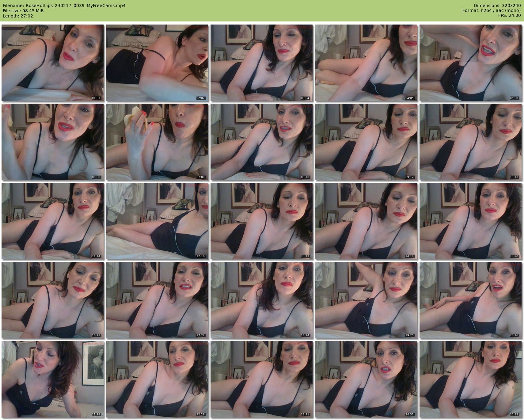Select the frame stamped 04:05

point(366,63)
